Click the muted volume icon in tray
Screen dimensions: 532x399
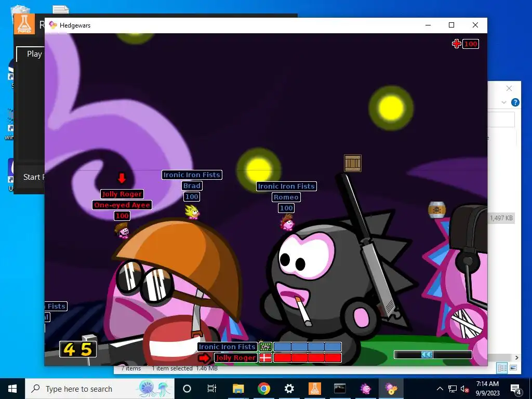click(x=465, y=389)
